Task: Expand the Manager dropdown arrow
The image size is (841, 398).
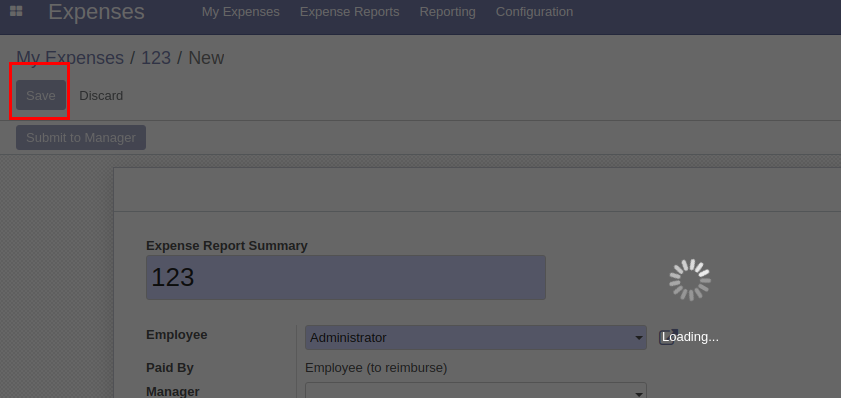Action: tap(638, 393)
